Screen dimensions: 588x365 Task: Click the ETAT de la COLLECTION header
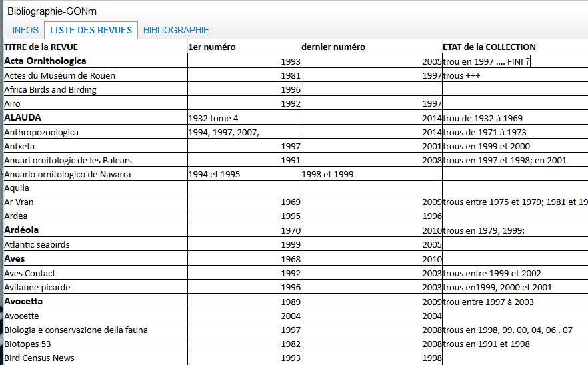(489, 47)
